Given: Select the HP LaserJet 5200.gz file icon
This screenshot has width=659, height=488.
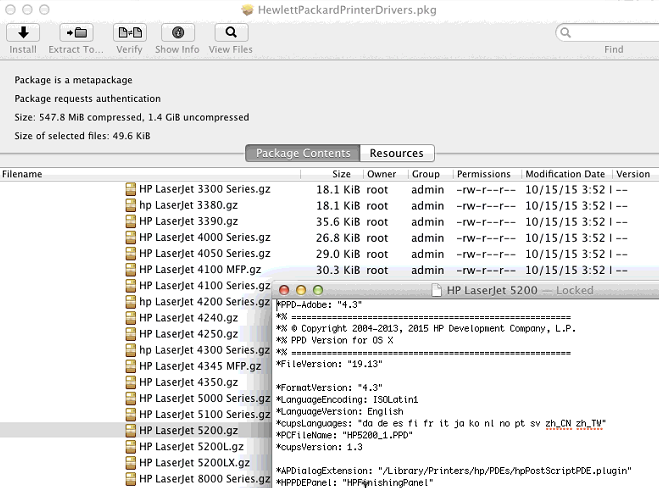Looking at the screenshot, I should 131,430.
